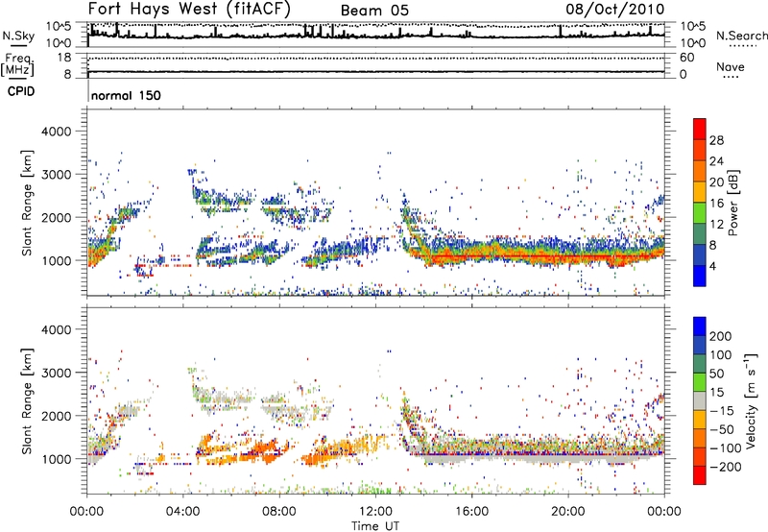Click the 'Velocity [m s⁻¹]' colorbar title
This screenshot has width=768, height=532.
752,400
